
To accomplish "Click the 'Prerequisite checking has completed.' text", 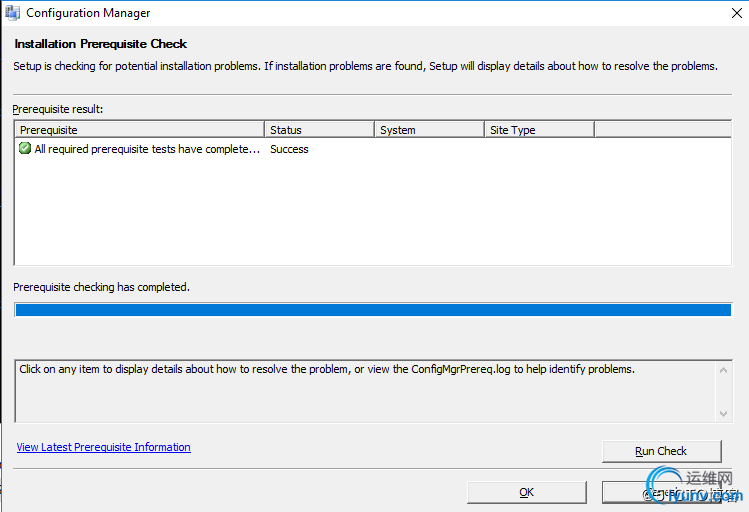I will click(101, 287).
